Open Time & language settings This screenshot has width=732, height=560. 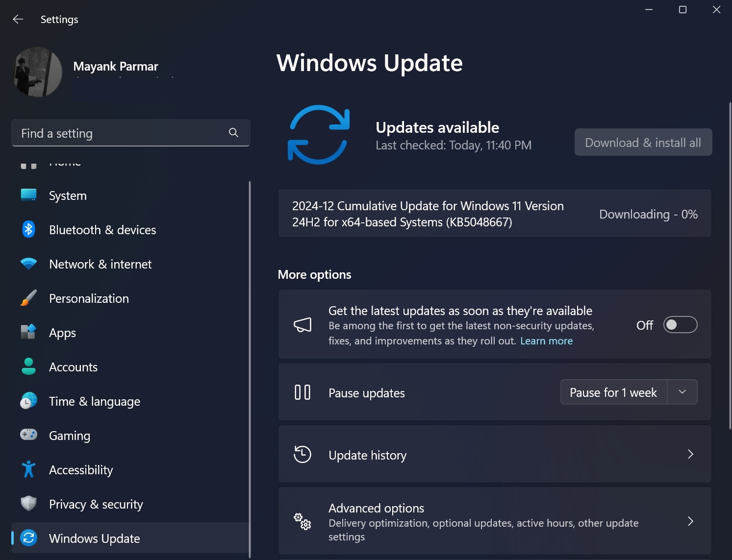pos(94,401)
